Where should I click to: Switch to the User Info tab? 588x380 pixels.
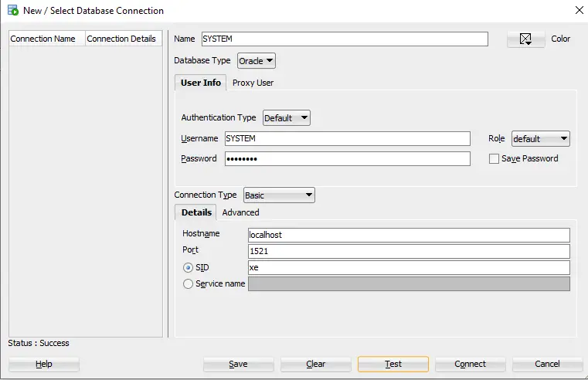[201, 83]
